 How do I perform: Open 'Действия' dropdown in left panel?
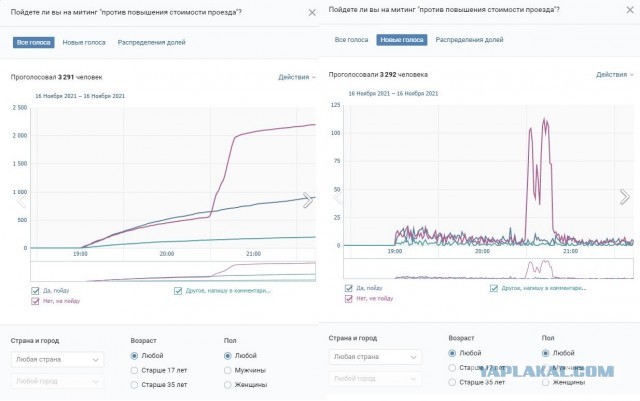(297, 77)
